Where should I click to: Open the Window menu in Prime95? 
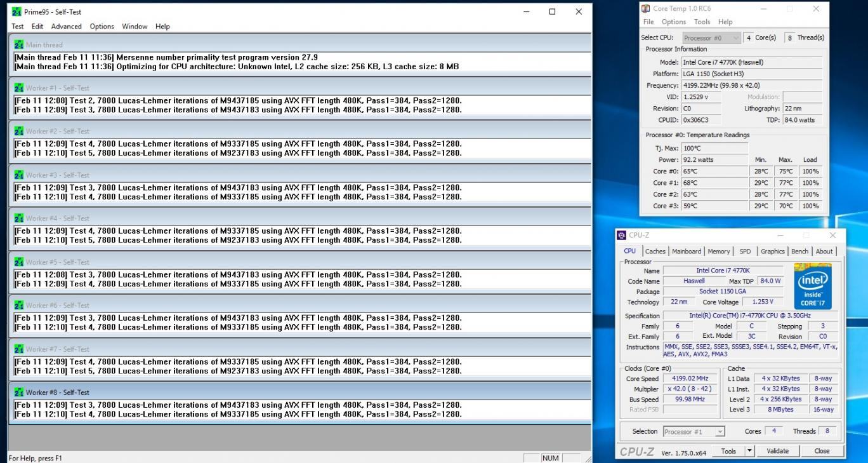pos(135,27)
